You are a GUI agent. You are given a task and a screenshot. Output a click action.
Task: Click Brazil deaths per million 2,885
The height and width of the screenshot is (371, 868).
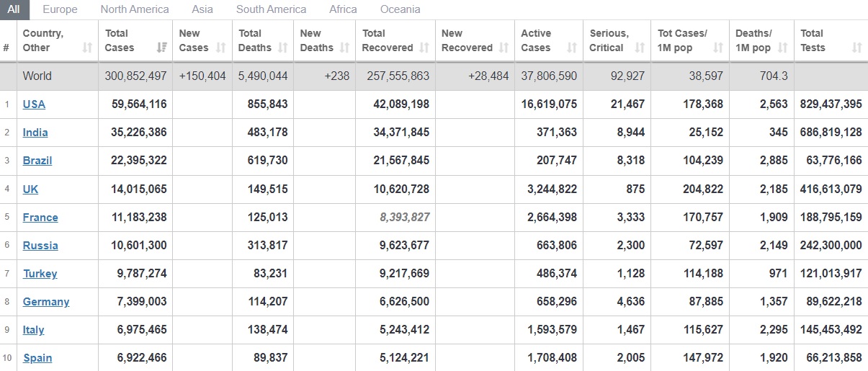[x=774, y=160]
